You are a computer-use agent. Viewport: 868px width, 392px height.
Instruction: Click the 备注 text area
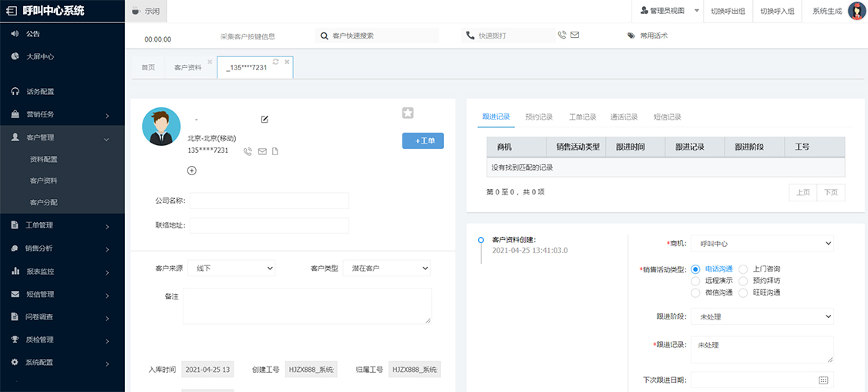point(308,306)
